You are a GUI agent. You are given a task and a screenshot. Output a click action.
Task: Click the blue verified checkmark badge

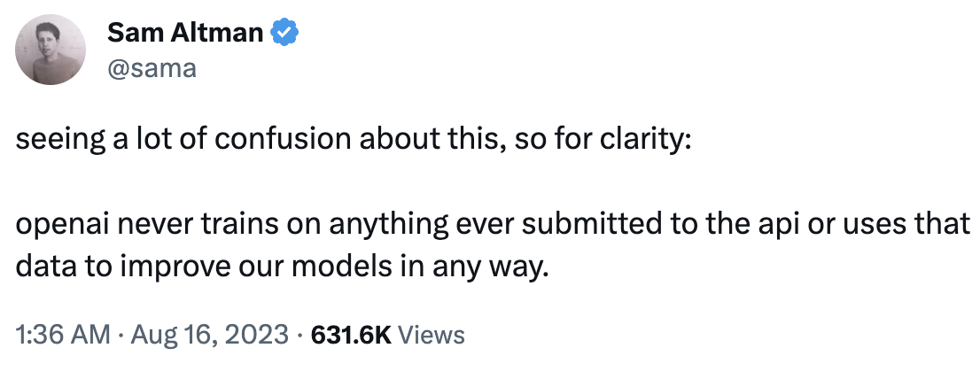pos(285,34)
